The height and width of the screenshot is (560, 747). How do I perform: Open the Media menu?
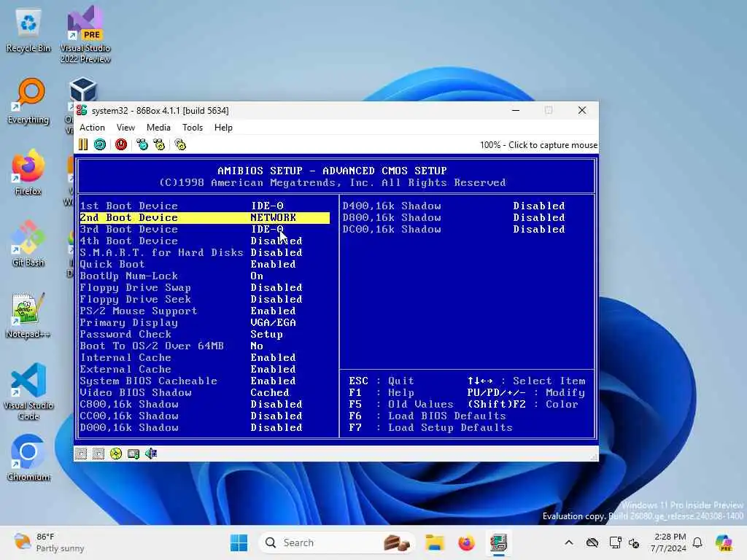pyautogui.click(x=158, y=128)
